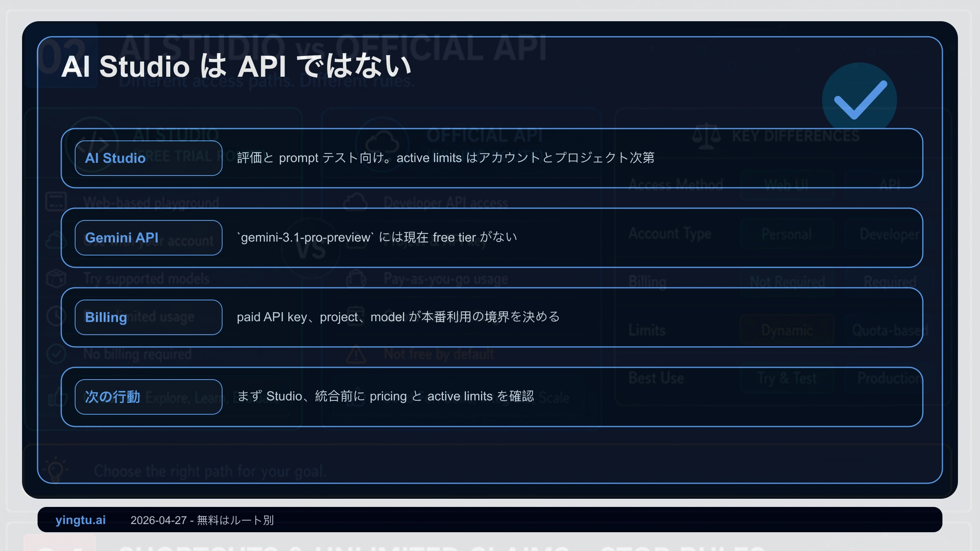The width and height of the screenshot is (980, 551).
Task: Open the yingtu.ai link in footer
Action: (x=80, y=520)
